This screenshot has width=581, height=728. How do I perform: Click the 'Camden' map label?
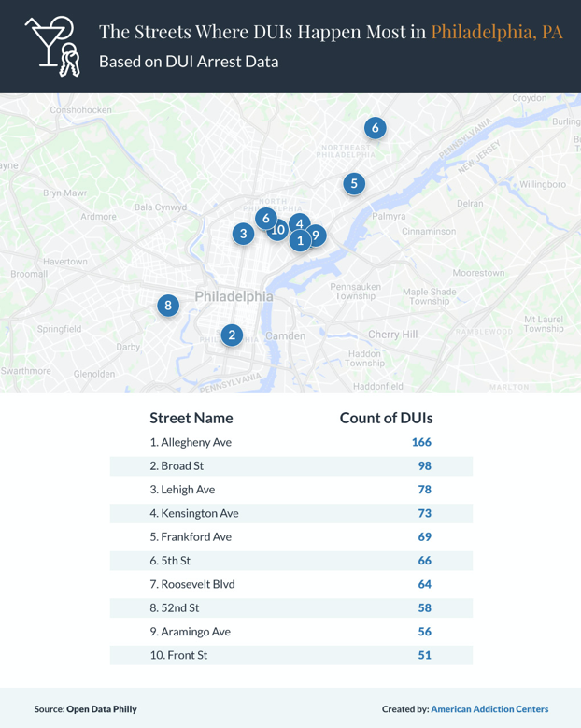(x=286, y=336)
